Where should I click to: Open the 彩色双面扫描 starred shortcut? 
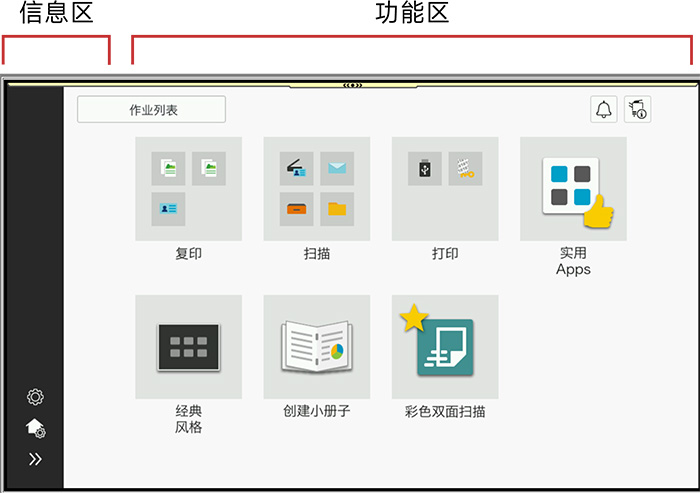(445, 347)
